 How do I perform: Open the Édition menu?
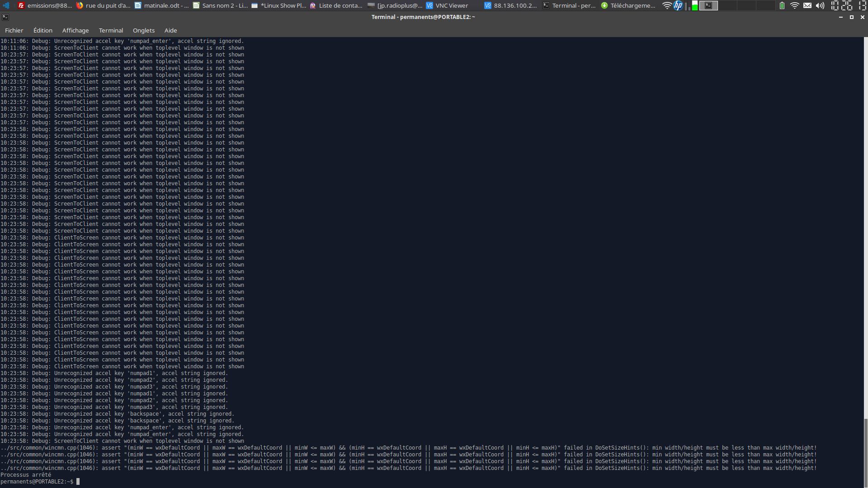[43, 30]
